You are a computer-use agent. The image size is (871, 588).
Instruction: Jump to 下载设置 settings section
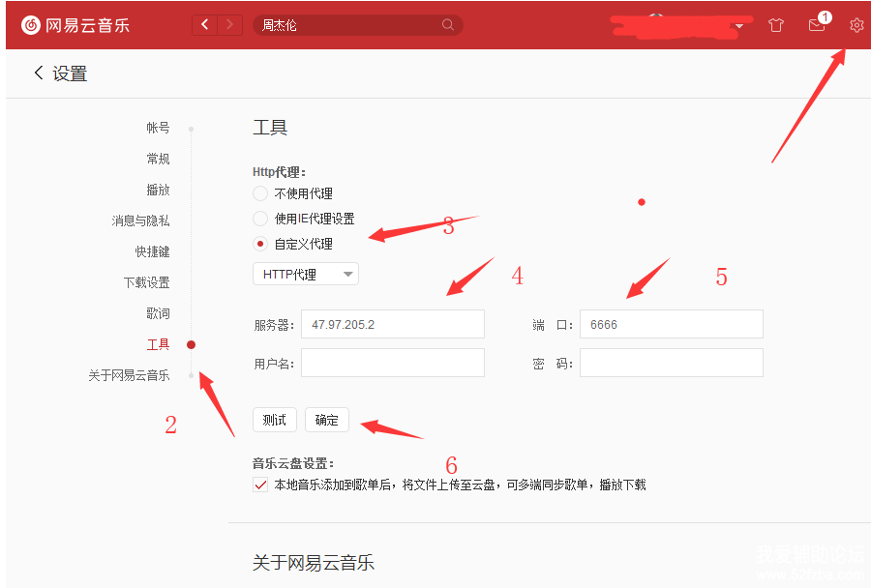147,282
